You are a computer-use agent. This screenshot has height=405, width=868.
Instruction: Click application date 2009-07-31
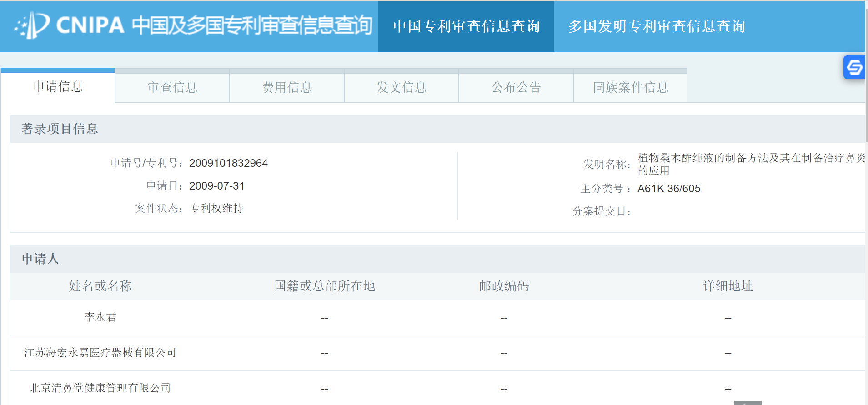pos(217,186)
